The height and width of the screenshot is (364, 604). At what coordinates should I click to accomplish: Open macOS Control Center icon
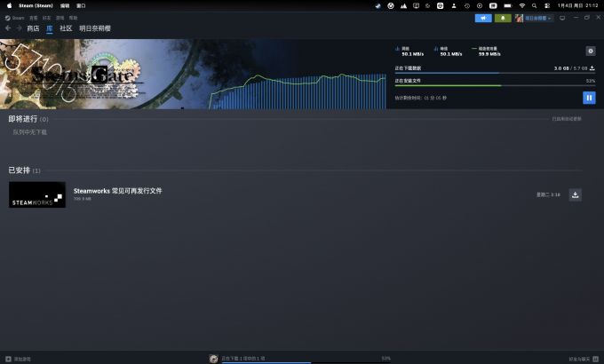[x=547, y=6]
